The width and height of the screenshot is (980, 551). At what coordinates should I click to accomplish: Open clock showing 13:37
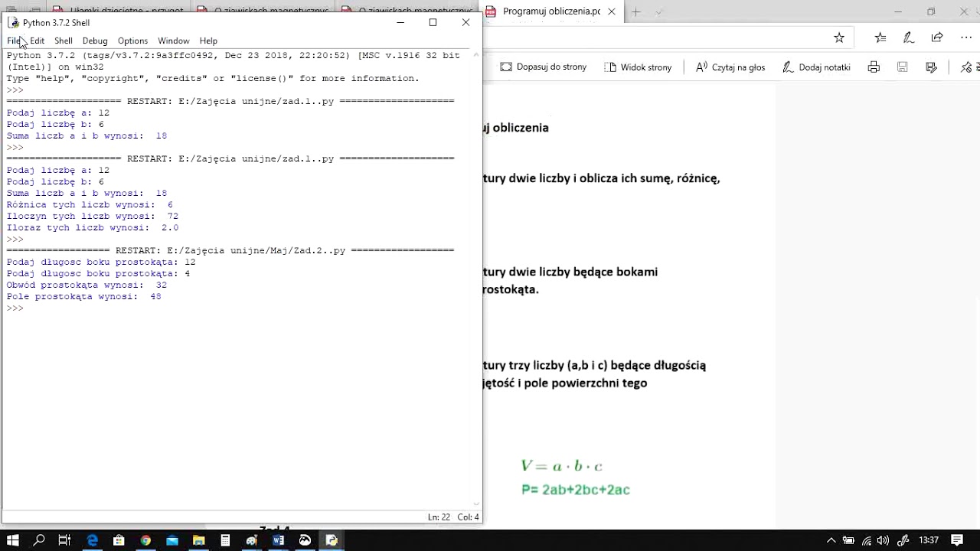pyautogui.click(x=929, y=540)
